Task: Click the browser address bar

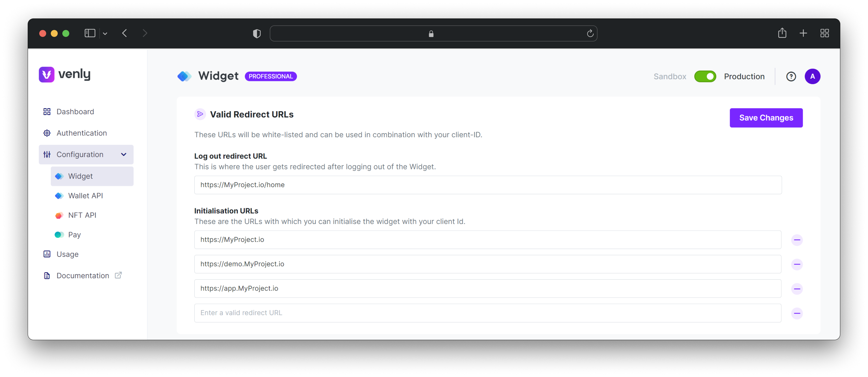Action: 433,33
